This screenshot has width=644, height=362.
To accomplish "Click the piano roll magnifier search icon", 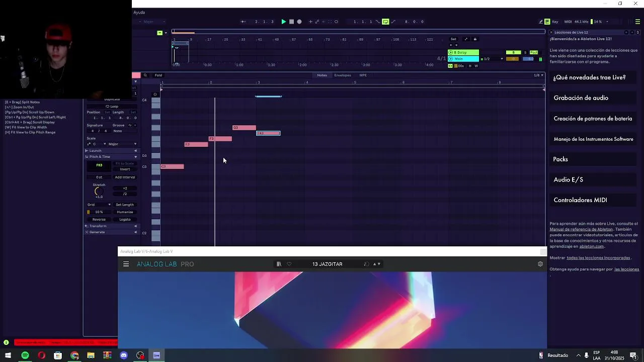I will (x=145, y=75).
